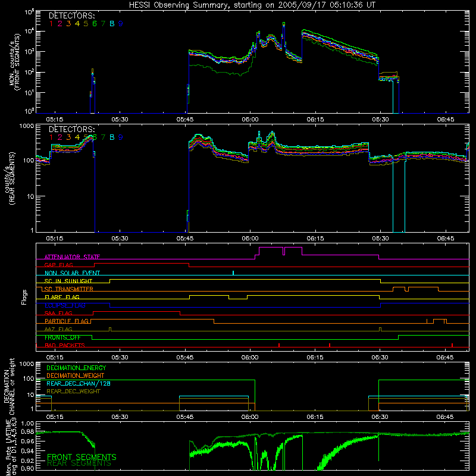
Task: Select cyan detector number 8 in front segments legend
Action: click(x=112, y=24)
